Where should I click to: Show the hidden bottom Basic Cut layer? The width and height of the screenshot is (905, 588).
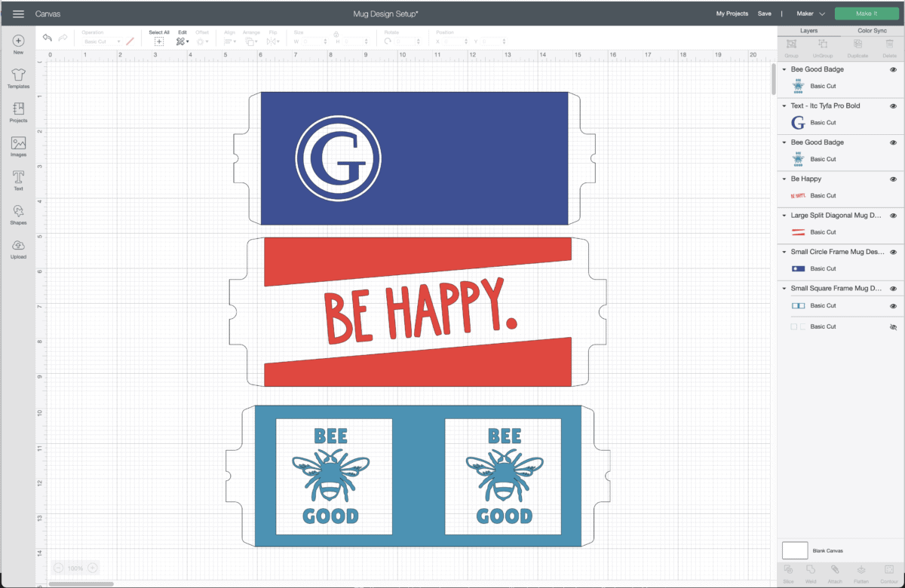pos(893,327)
